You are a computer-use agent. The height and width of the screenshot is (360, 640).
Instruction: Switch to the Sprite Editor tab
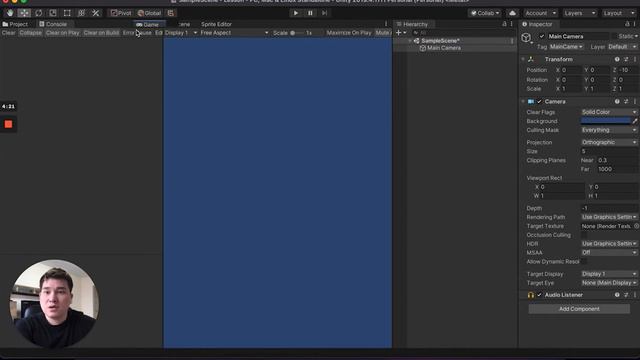point(216,24)
